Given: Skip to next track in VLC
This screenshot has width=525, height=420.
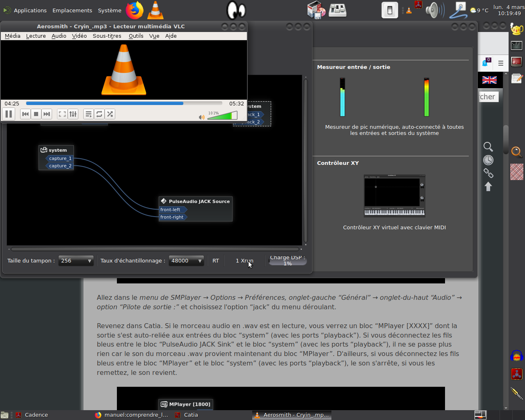Looking at the screenshot, I should [47, 114].
